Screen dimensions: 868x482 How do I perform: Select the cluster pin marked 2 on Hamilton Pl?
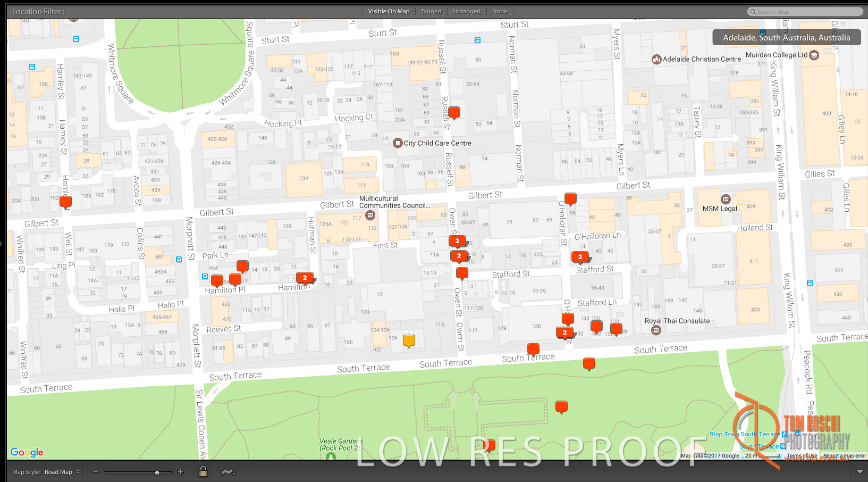coord(305,278)
